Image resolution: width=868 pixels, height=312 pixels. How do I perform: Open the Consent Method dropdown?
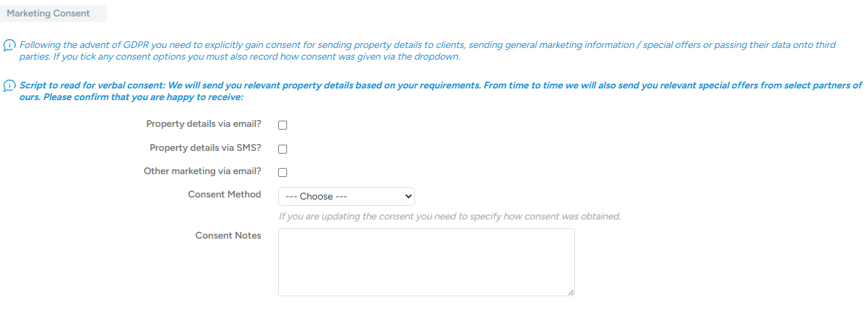click(x=345, y=197)
